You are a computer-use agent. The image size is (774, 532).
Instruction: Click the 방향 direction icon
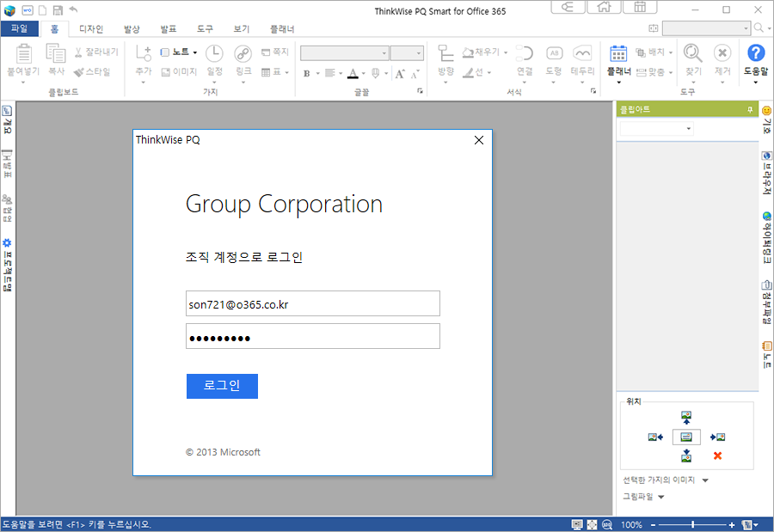(x=445, y=53)
